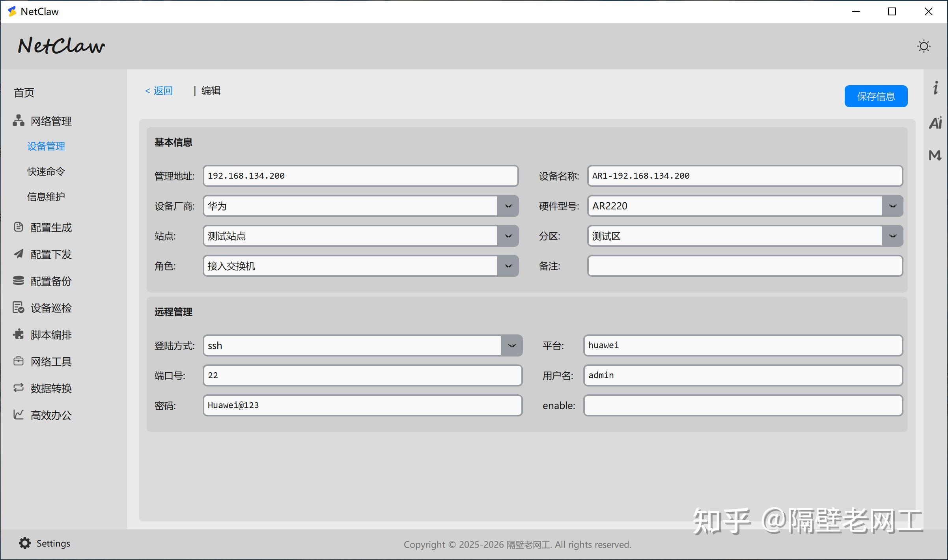
Task: Select the AR2220 model combo box
Action: coord(745,206)
